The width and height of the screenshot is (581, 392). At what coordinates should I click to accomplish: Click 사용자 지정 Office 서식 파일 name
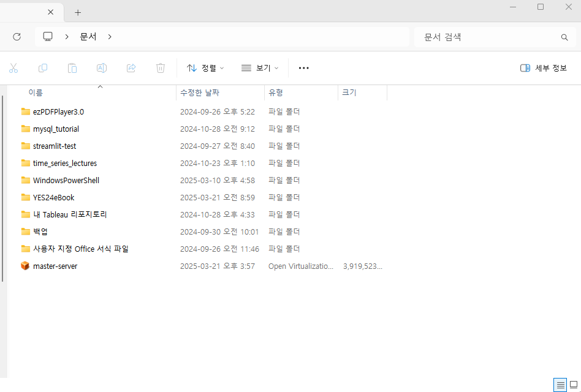click(81, 249)
